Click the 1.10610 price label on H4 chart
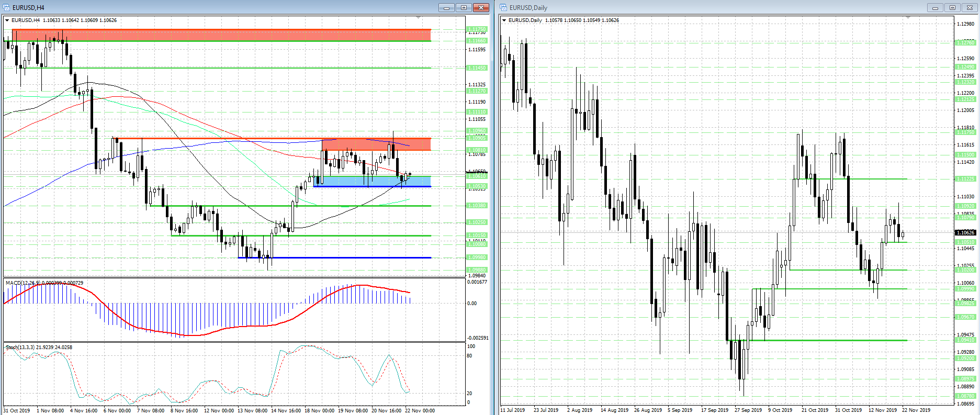 tap(477, 176)
